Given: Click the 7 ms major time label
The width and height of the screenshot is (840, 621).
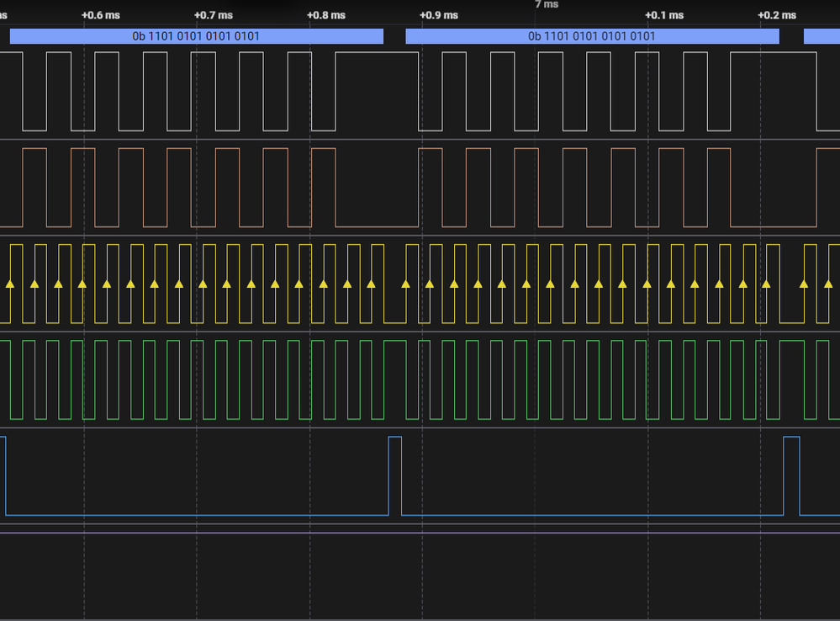Looking at the screenshot, I should 547,4.
